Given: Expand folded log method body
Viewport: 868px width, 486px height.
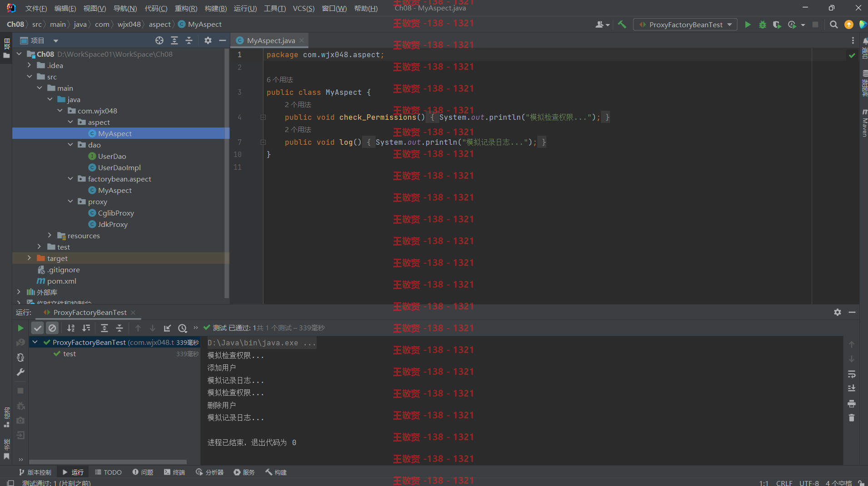Looking at the screenshot, I should (x=263, y=142).
